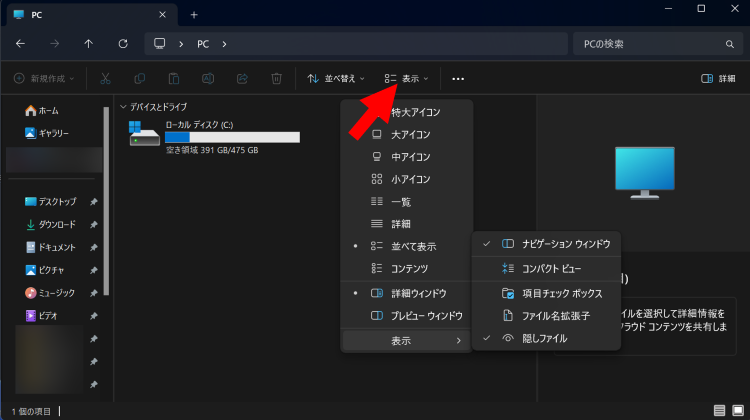Screen dimensions: 750x420
Task: Select 中アイコン view option
Action: coord(407,157)
